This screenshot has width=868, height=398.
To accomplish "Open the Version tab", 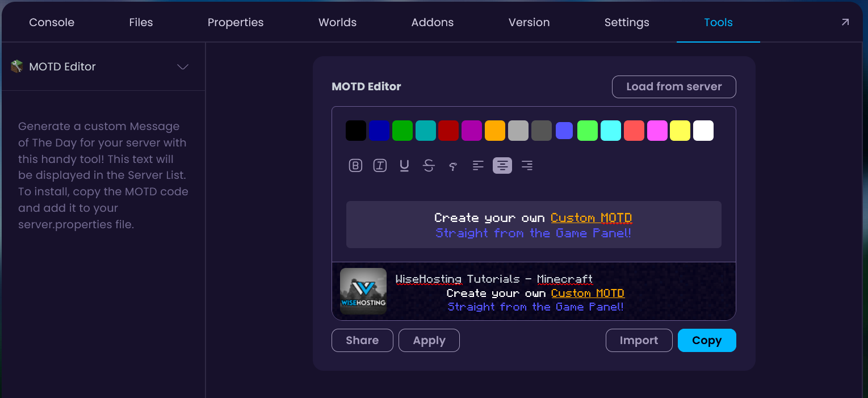I will 529,23.
